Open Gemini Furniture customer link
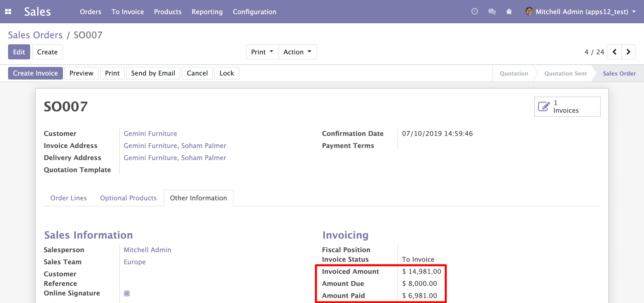644x303 pixels. point(150,134)
